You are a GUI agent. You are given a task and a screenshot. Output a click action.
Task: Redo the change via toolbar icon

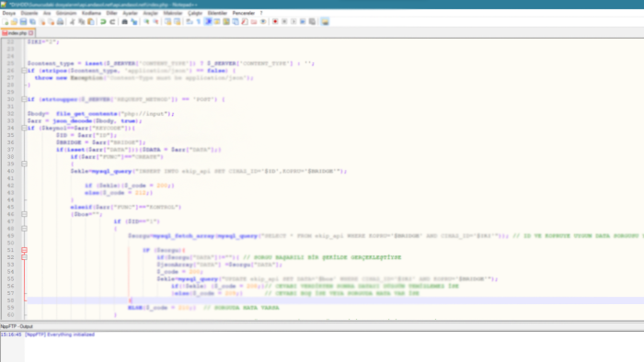click(x=112, y=21)
